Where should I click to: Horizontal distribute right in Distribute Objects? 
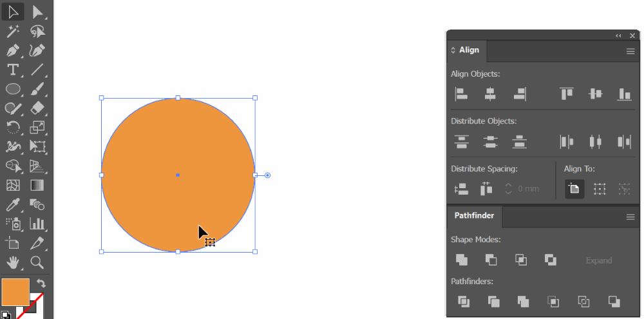[x=624, y=142]
